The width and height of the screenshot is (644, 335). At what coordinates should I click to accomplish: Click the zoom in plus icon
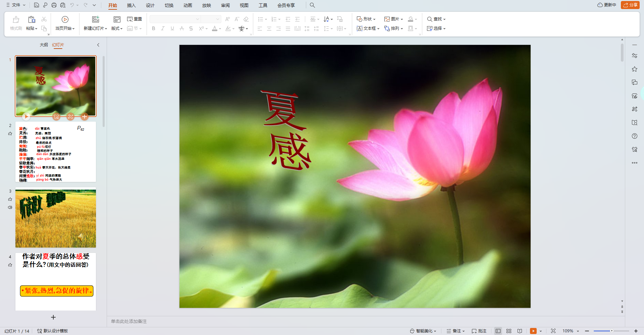(636, 331)
